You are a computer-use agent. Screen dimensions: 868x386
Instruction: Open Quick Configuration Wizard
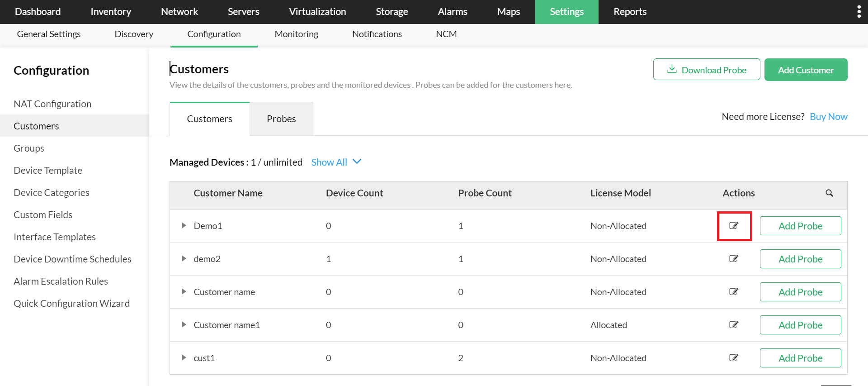click(x=71, y=304)
